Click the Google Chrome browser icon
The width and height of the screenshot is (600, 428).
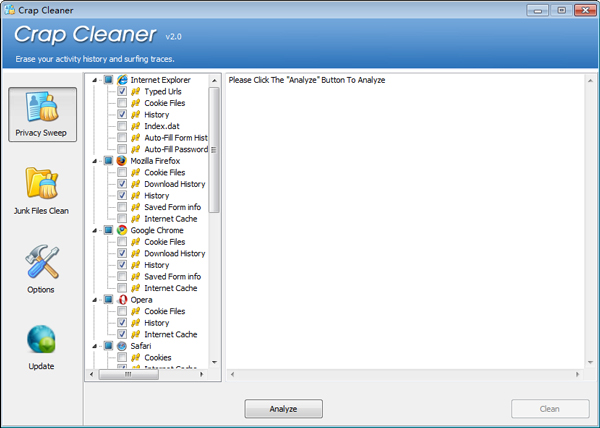(x=122, y=230)
